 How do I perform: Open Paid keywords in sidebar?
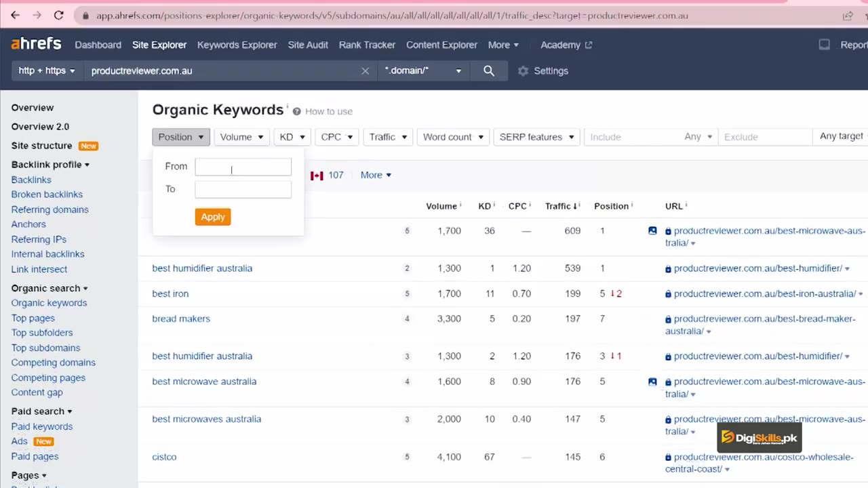point(41,426)
